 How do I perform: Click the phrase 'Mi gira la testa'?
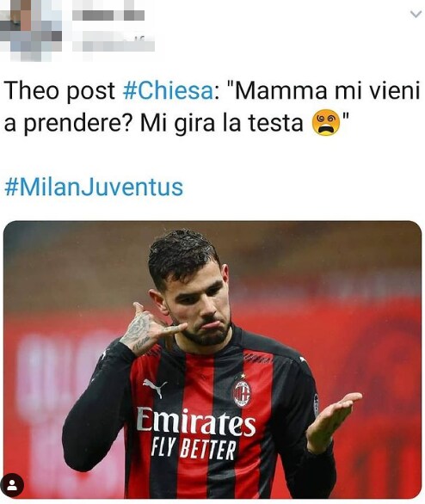(x=222, y=124)
